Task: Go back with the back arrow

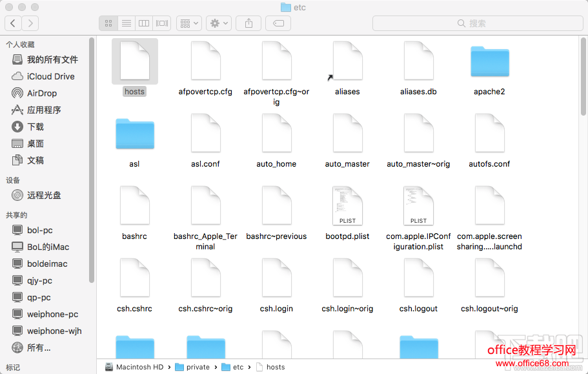Action: point(13,23)
